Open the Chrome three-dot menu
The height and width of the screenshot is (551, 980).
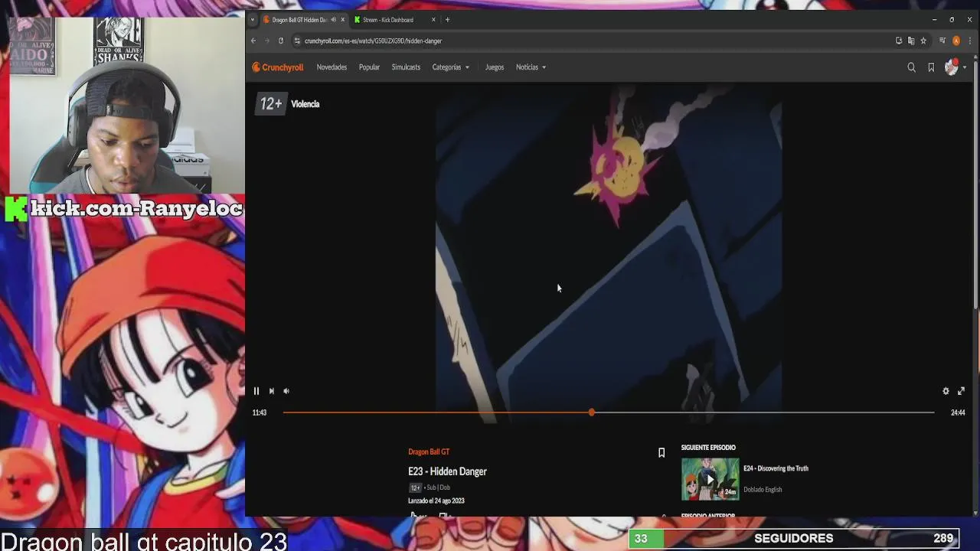pyautogui.click(x=969, y=41)
